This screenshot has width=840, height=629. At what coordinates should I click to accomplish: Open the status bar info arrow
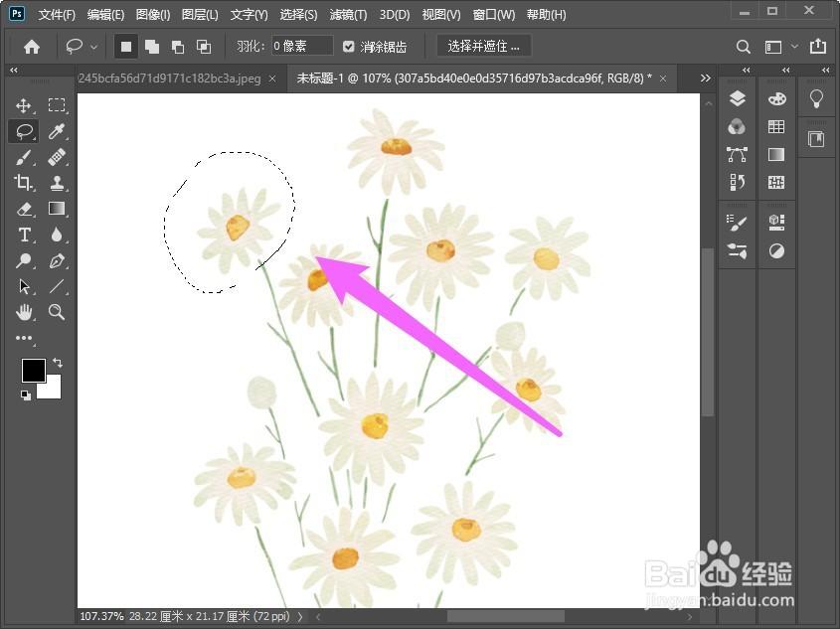tap(300, 617)
